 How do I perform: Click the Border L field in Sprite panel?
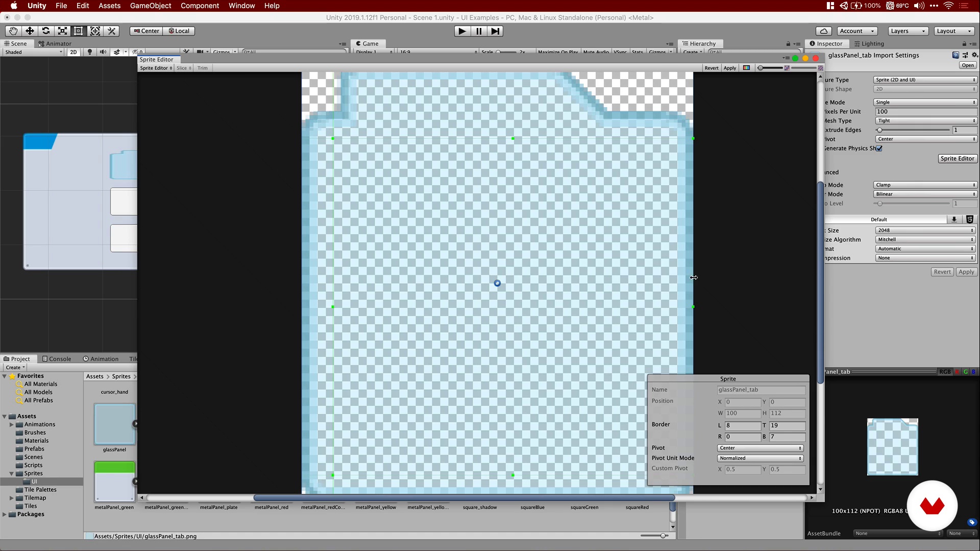[x=743, y=425]
